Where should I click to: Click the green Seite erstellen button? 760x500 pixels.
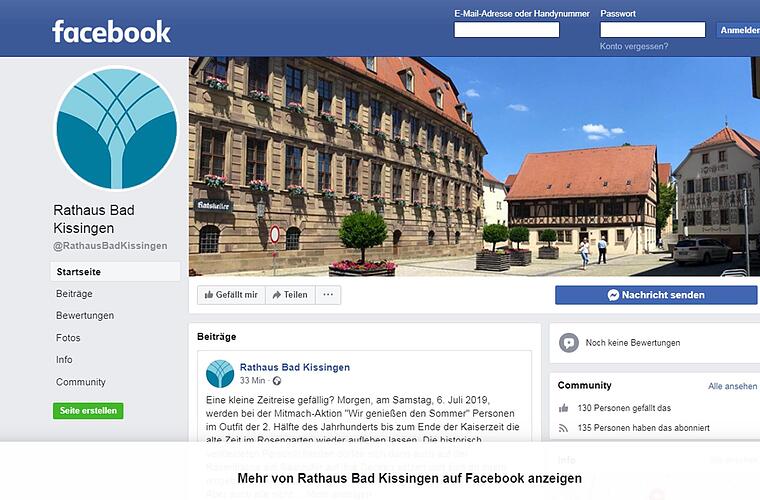[88, 411]
